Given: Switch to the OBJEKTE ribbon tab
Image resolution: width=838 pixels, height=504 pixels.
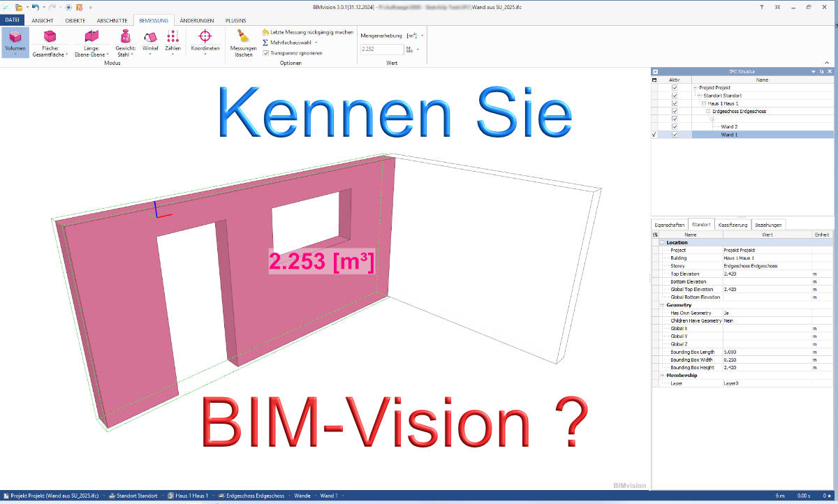Looking at the screenshot, I should (76, 20).
